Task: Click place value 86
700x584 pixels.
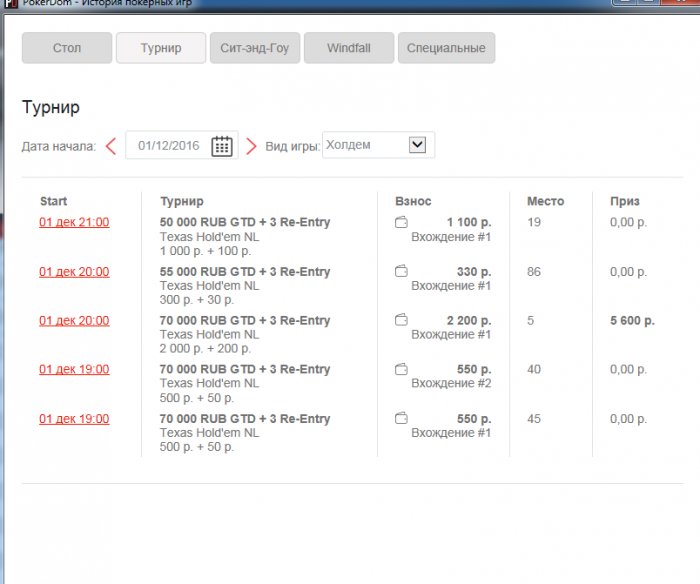Action: tap(534, 271)
